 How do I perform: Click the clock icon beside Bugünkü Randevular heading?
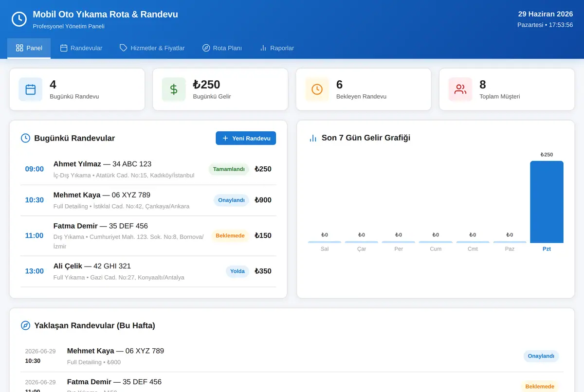point(25,138)
